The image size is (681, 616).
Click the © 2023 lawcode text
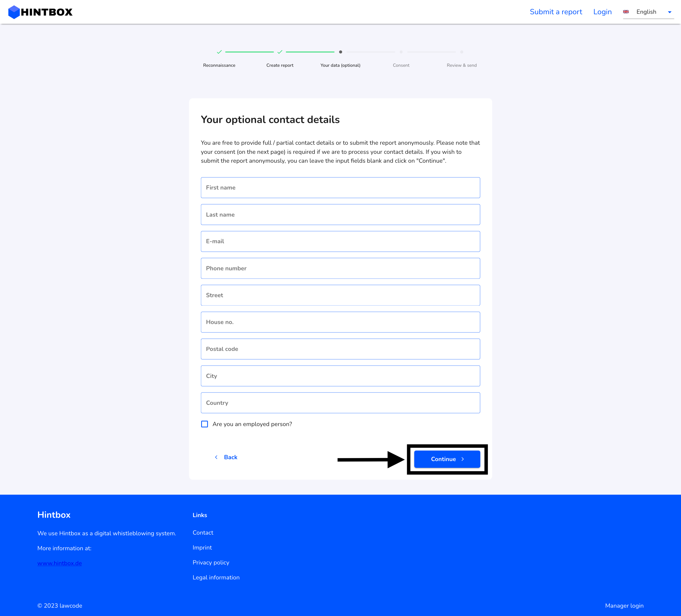click(60, 605)
